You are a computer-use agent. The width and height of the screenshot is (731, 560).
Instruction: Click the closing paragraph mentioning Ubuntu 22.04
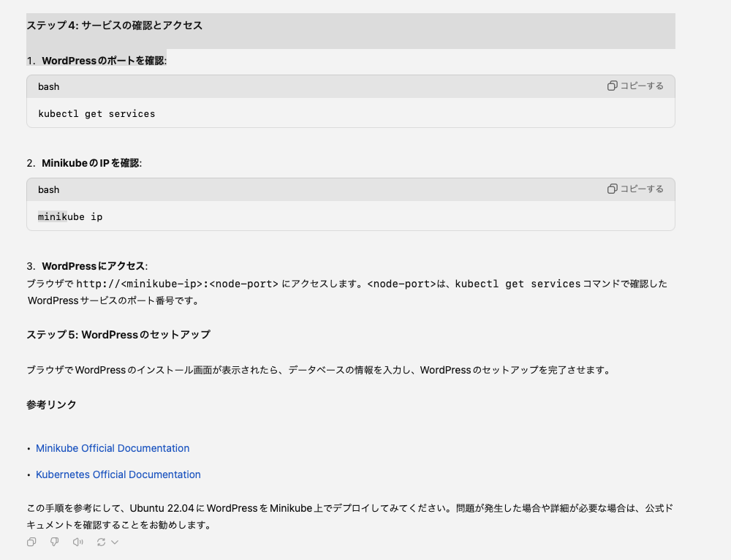(x=349, y=516)
